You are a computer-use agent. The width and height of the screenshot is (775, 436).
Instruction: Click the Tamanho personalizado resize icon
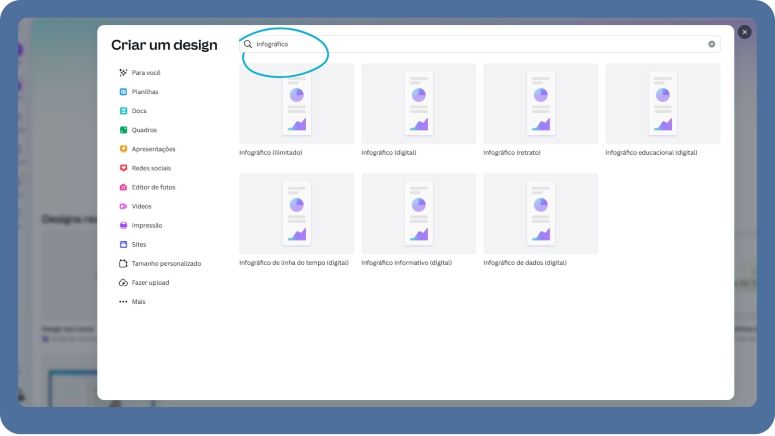coord(123,263)
